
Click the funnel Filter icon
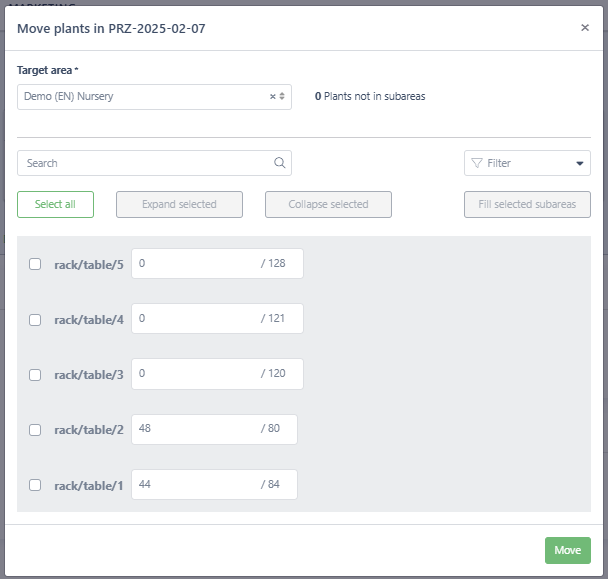[477, 163]
